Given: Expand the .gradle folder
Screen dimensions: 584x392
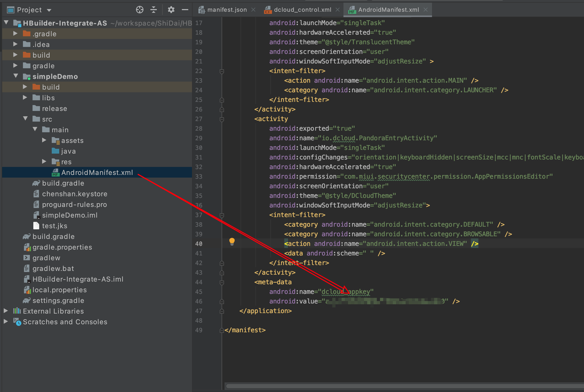Looking at the screenshot, I should click(15, 34).
